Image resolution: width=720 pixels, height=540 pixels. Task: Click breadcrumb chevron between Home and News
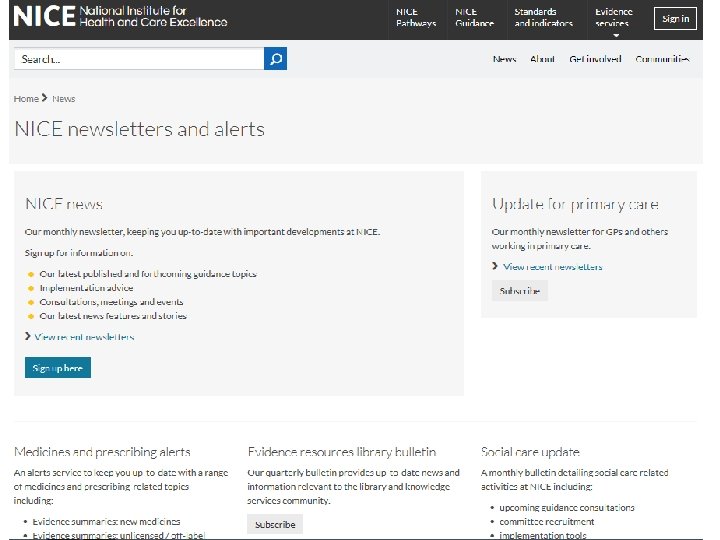pos(45,98)
